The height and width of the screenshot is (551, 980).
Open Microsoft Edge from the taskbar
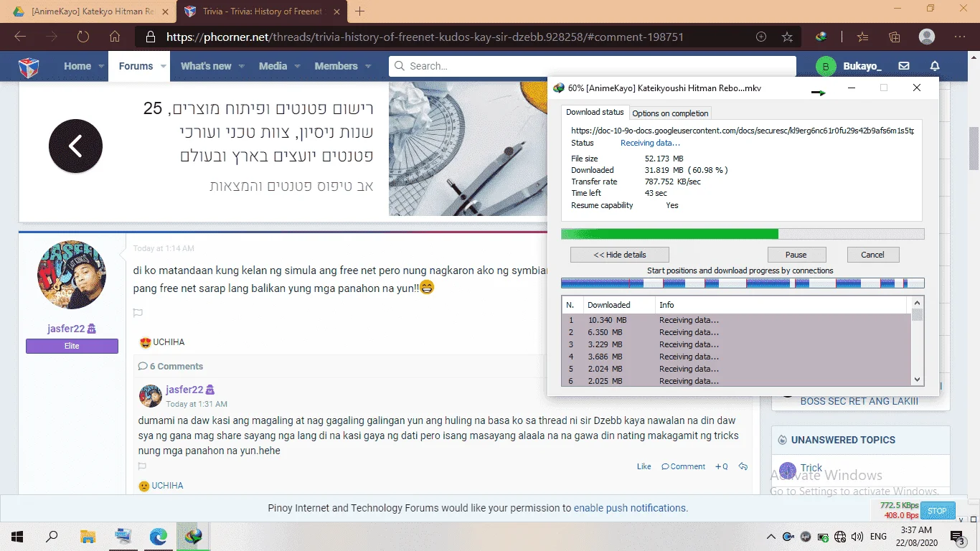pos(158,536)
